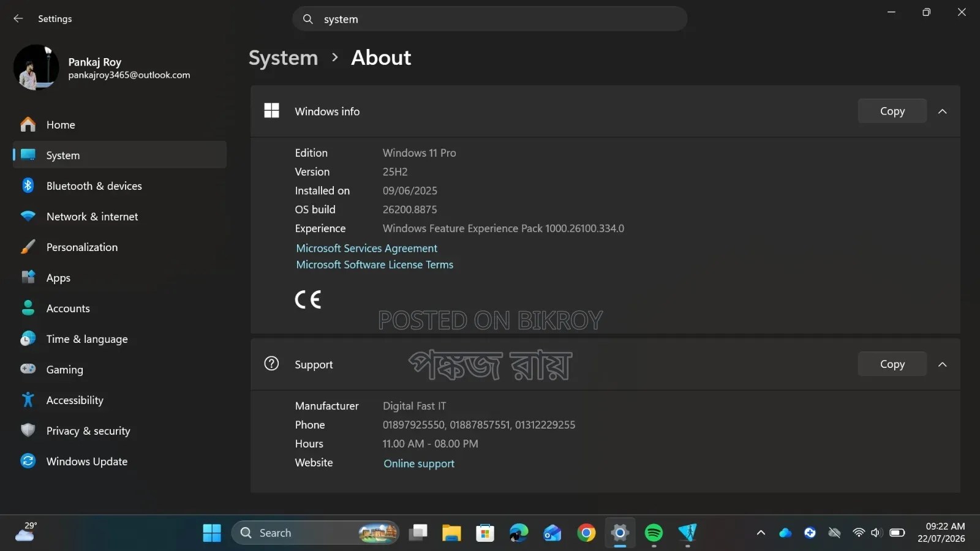Copy Support details
Screen dimensions: 980x551
(x=892, y=364)
